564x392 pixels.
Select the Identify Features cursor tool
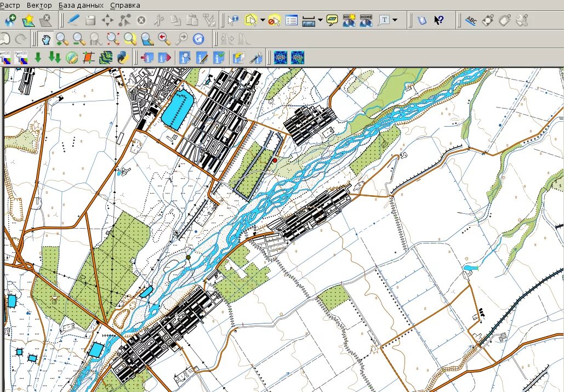click(x=233, y=20)
